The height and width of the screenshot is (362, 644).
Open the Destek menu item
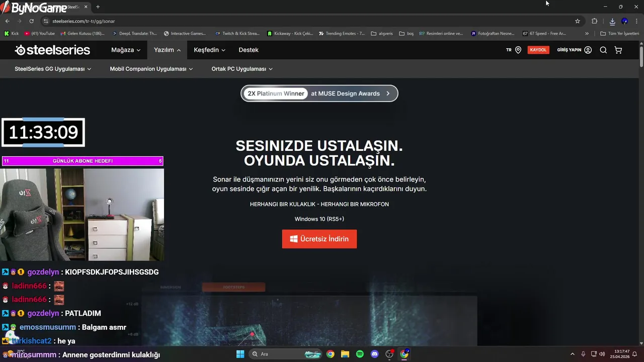pos(249,50)
